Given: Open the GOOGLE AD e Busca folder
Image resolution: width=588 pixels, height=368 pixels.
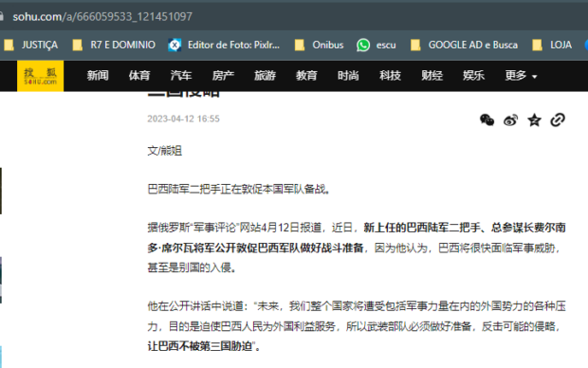Looking at the screenshot, I should [x=465, y=45].
